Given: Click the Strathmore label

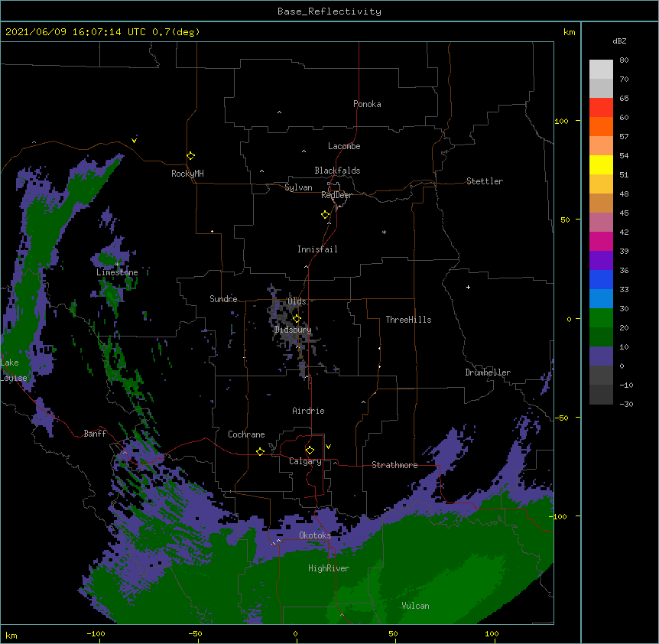Looking at the screenshot, I should tap(394, 465).
